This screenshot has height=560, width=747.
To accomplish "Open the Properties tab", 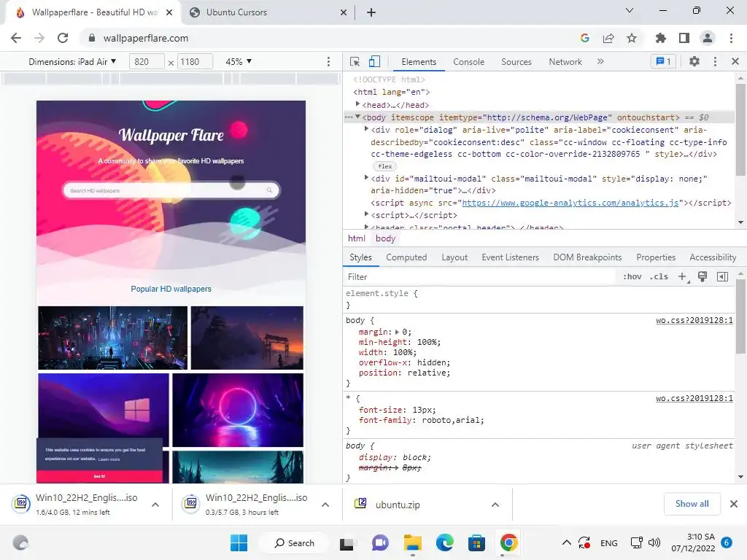I will [x=656, y=257].
